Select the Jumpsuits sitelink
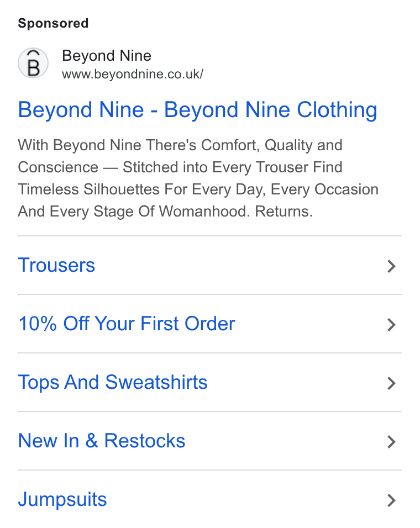 62,500
